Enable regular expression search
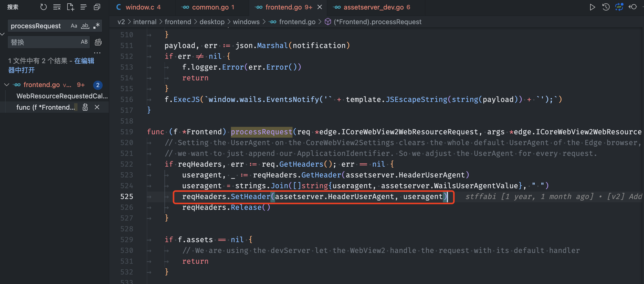Screen dimensions: 644x284 click(96, 26)
